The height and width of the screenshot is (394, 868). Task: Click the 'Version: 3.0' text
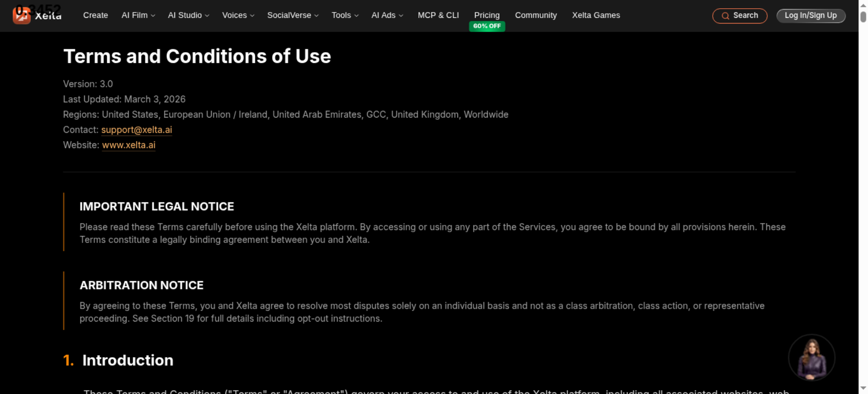coord(88,84)
